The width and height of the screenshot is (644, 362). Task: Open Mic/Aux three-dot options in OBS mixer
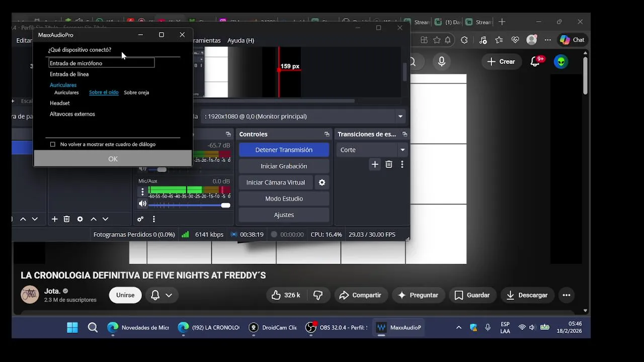[142, 192]
